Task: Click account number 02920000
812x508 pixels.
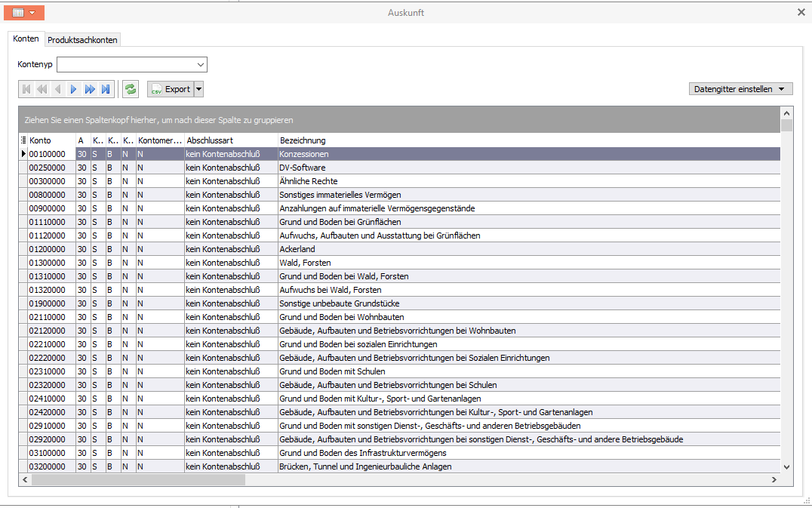Action: [x=47, y=439]
